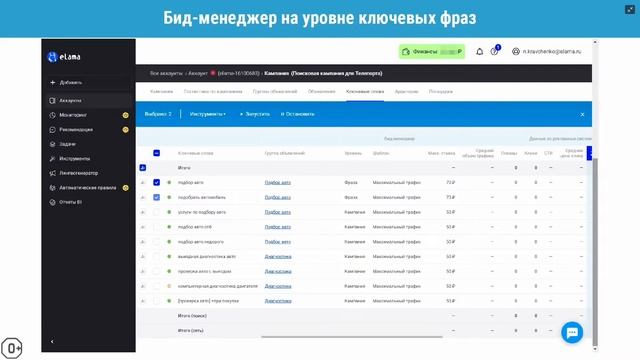Open 'Подбор авто' link in 'подбор авто' row

pyautogui.click(x=278, y=182)
